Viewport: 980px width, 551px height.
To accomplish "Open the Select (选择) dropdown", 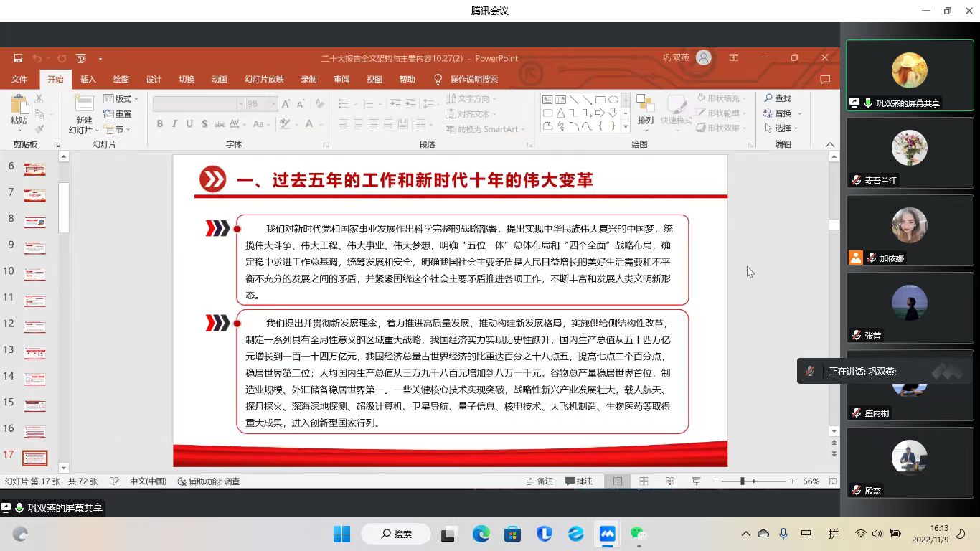I will 783,128.
